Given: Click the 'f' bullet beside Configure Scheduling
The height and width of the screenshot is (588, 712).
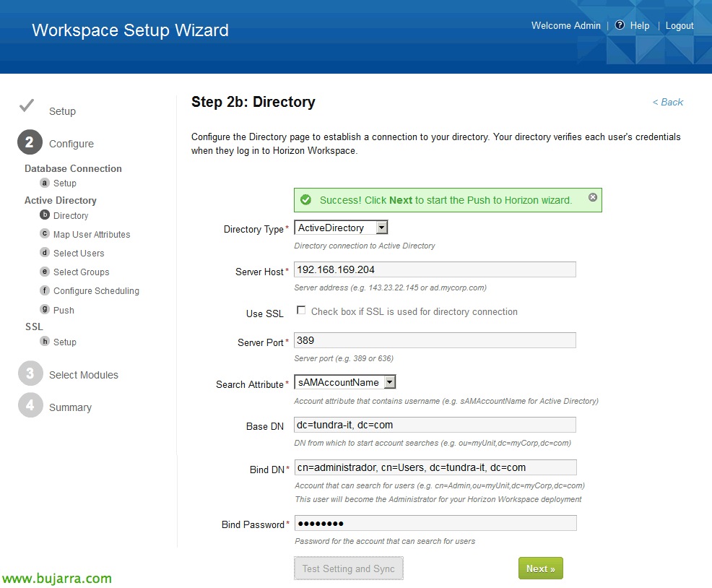Looking at the screenshot, I should (x=45, y=290).
